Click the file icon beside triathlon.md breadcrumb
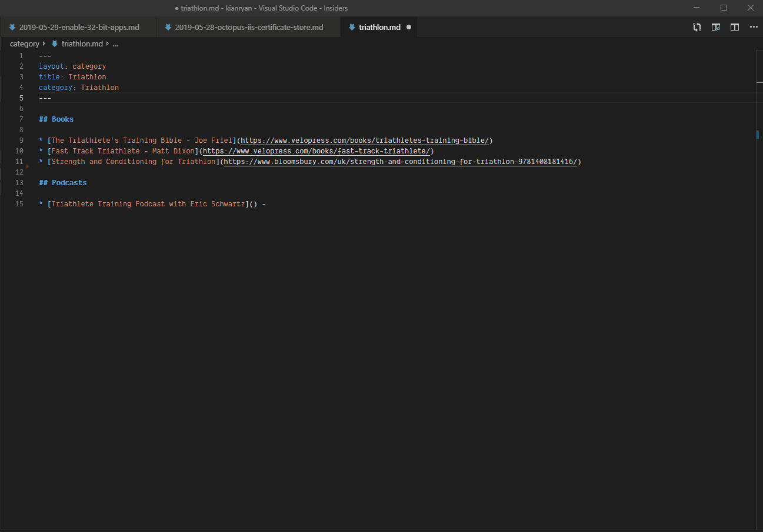763x532 pixels. 54,44
